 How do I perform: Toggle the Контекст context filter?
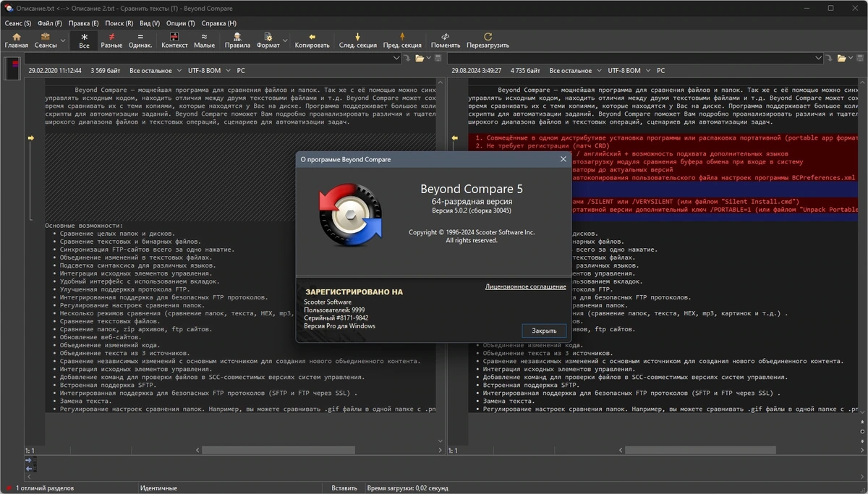174,41
